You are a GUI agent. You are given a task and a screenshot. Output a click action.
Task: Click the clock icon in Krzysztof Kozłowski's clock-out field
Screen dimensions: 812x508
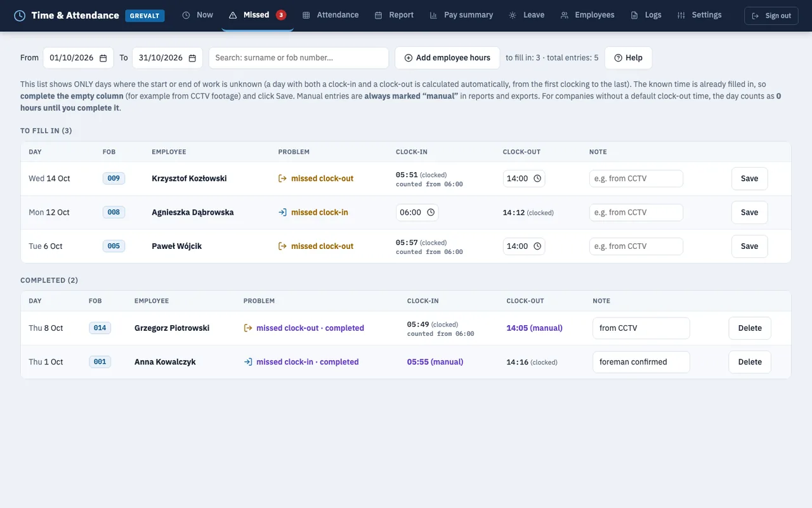coord(537,178)
